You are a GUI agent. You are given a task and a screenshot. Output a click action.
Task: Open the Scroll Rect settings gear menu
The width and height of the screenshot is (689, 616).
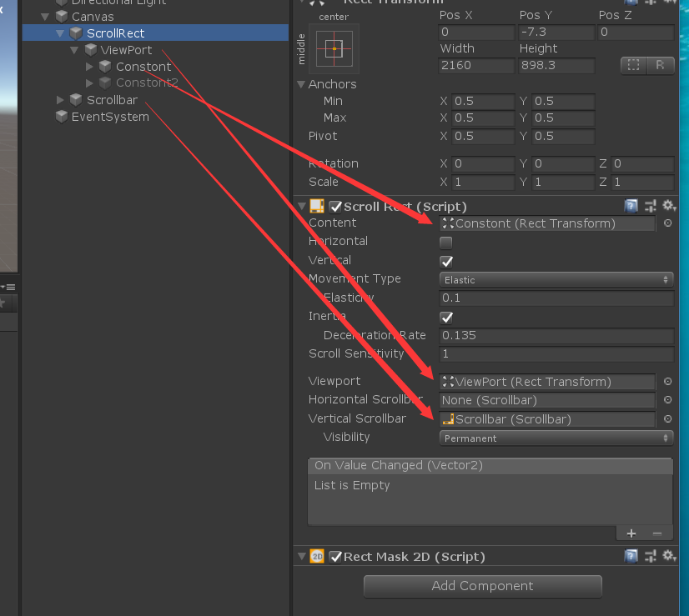point(668,206)
